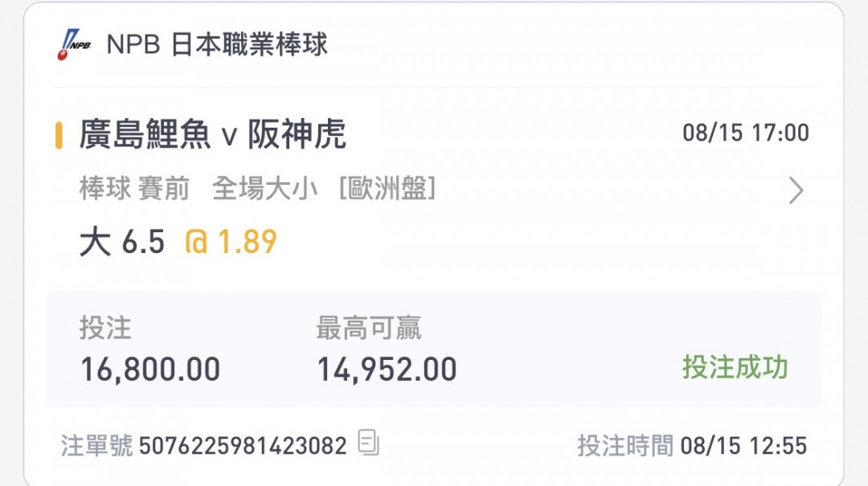
Task: Click the 投注 stake label
Action: point(106,328)
